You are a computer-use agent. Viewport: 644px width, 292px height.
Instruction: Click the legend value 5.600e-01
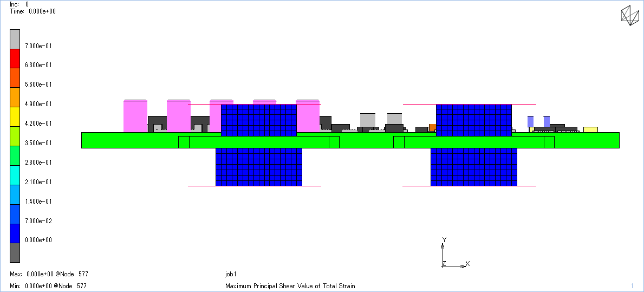[x=38, y=84]
